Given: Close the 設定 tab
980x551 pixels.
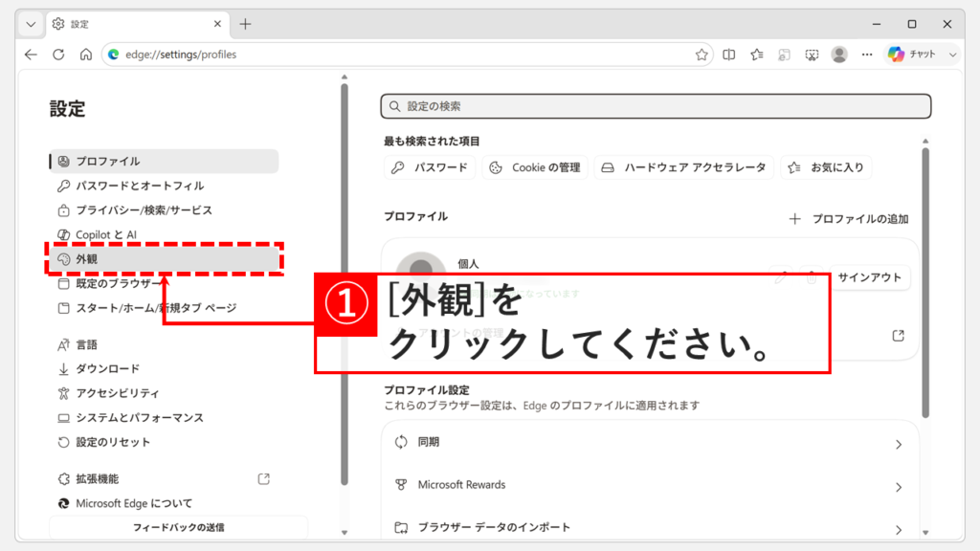Looking at the screenshot, I should pos(217,24).
